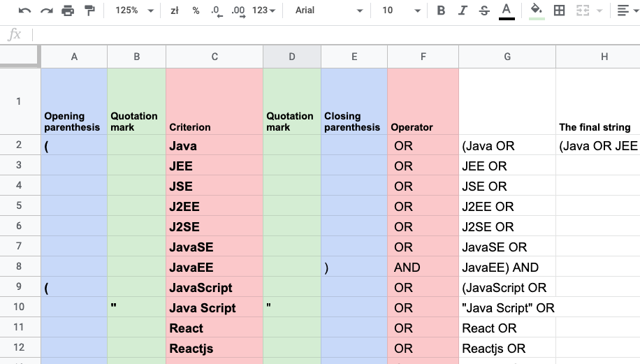Select column F header
Screen dimensions: 640x364
(423, 57)
